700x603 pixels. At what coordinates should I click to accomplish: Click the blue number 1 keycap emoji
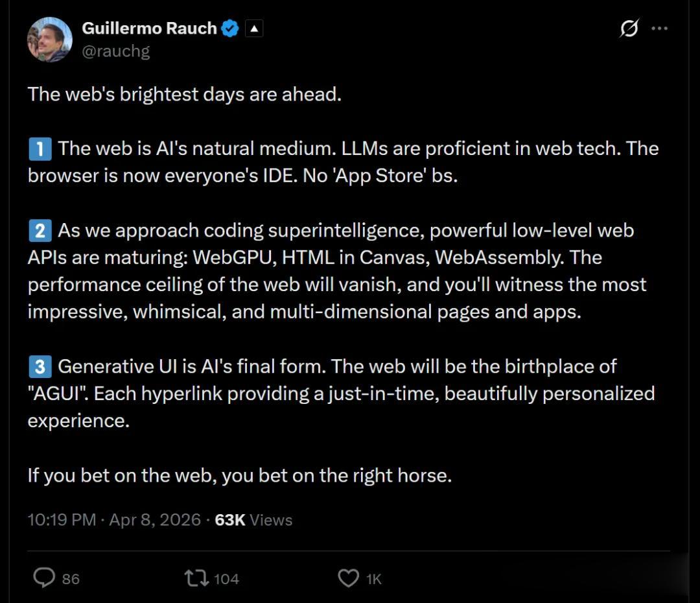pos(40,149)
